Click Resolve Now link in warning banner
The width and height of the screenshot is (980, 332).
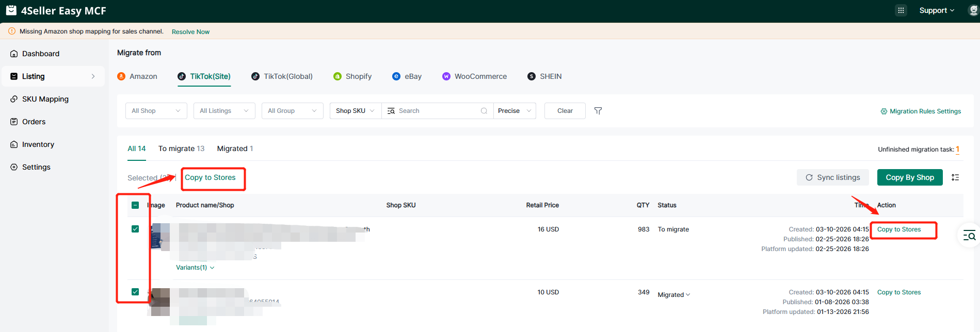(x=190, y=32)
